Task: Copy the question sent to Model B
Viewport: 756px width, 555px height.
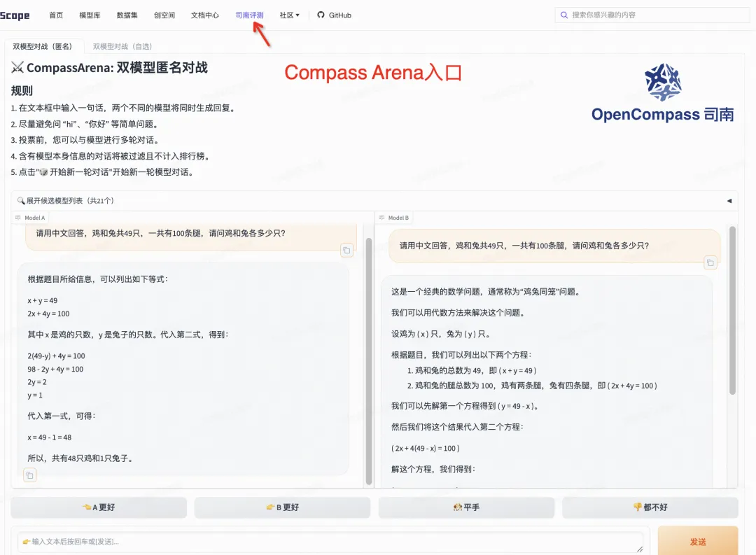Action: tap(710, 262)
